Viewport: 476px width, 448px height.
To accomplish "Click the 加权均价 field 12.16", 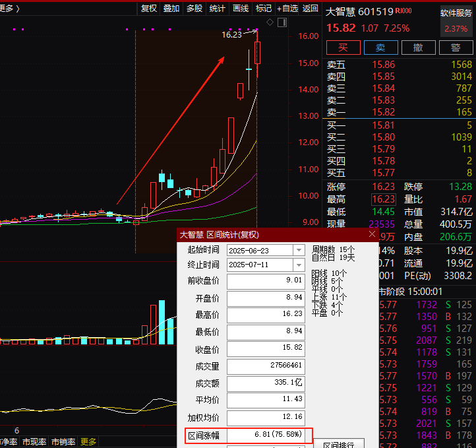I will [x=266, y=418].
